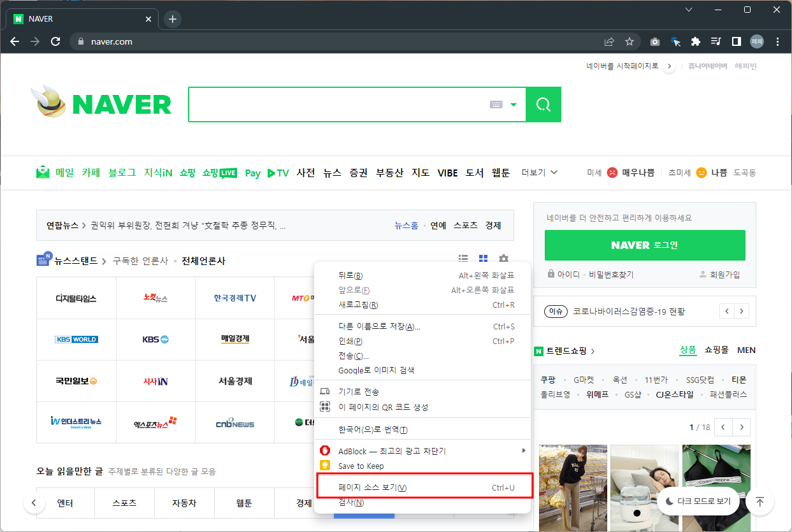This screenshot has height=532, width=792.
Task: Expand the 더보기 services chevron
Action: click(x=553, y=172)
